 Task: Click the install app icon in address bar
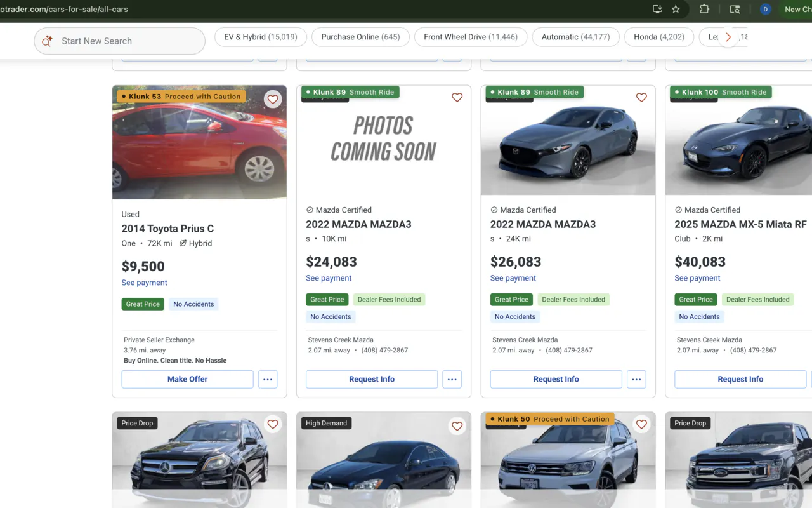(x=657, y=9)
